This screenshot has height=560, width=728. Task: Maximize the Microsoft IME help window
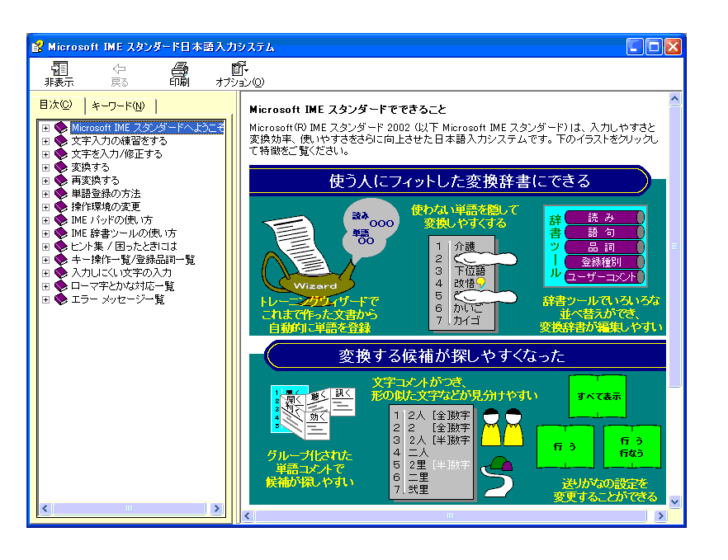(x=654, y=46)
